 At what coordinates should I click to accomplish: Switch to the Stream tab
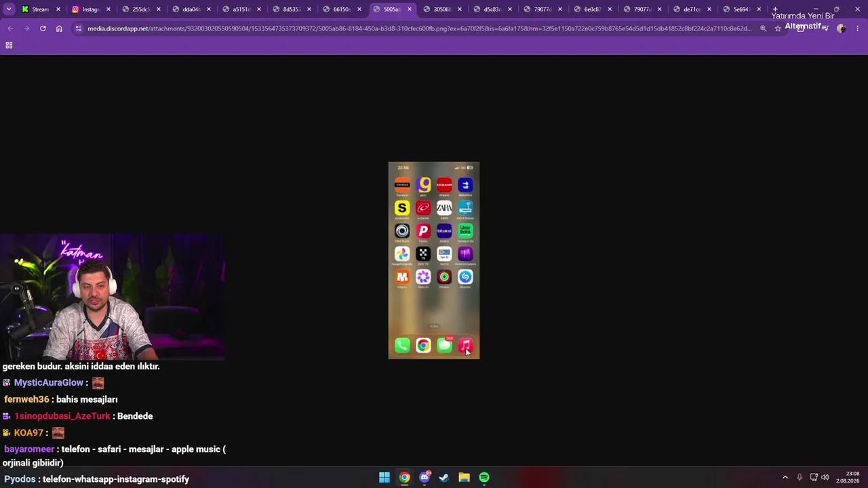(x=40, y=9)
